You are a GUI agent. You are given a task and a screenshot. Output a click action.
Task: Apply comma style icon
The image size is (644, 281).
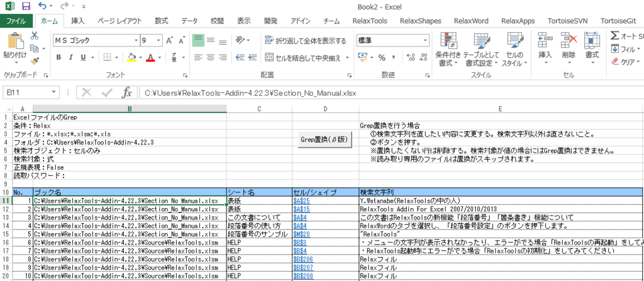click(x=394, y=57)
